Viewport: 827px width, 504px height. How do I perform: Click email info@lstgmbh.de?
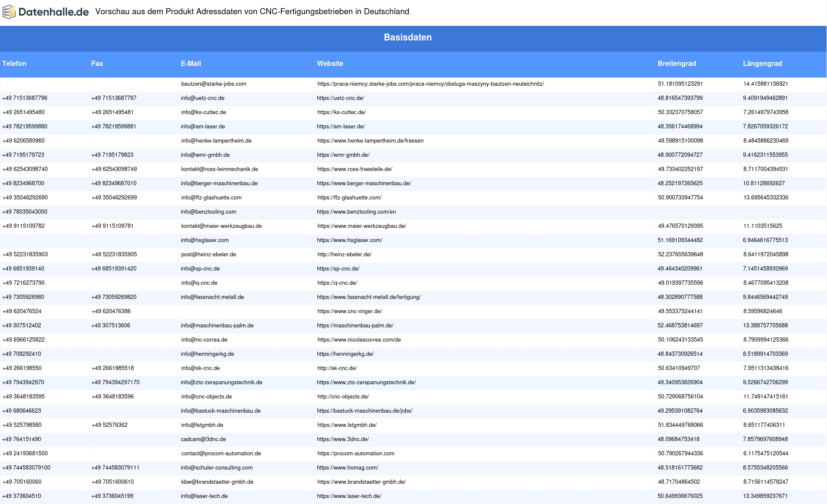(x=202, y=425)
